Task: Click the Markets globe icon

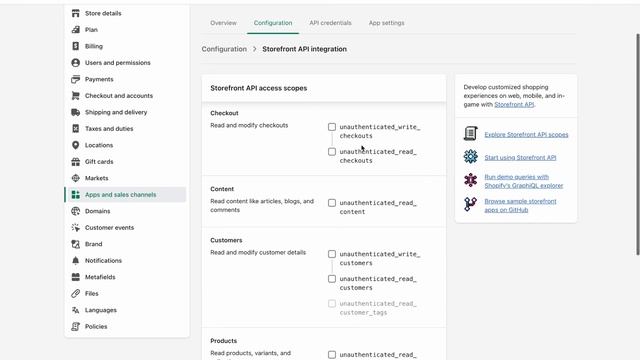Action: click(x=76, y=178)
